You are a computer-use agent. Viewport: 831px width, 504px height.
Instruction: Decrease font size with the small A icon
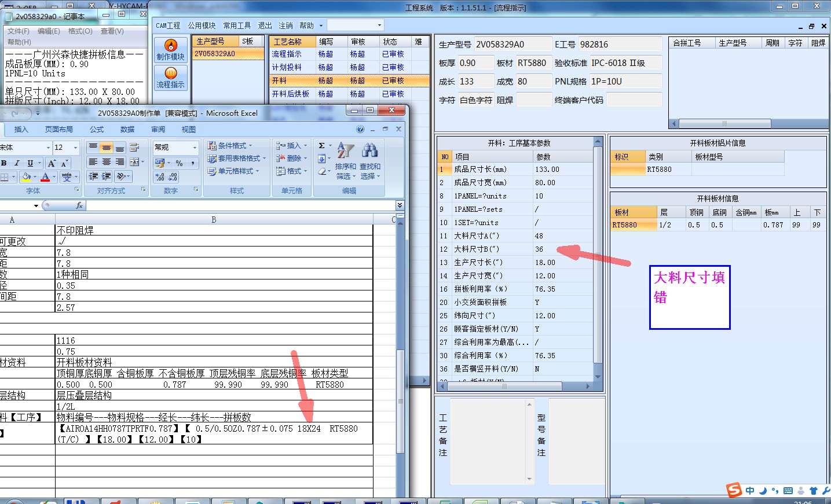click(x=64, y=163)
